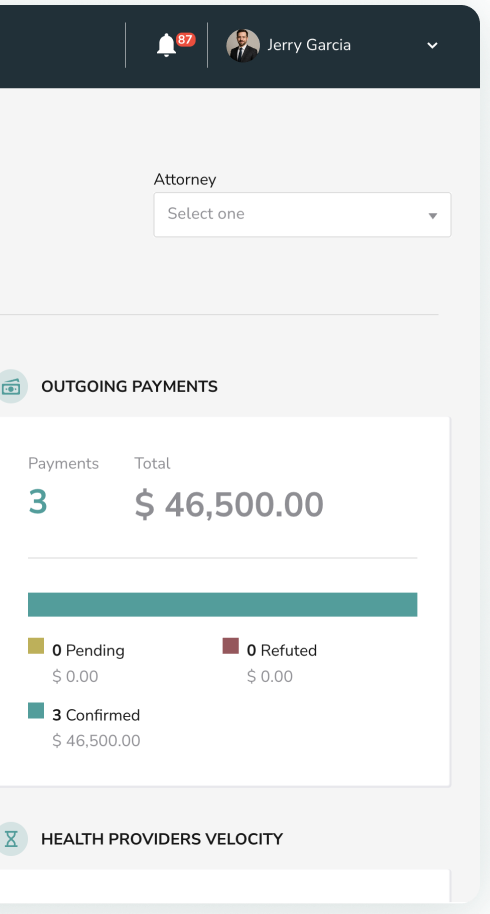The image size is (490, 914).
Task: Click the Health Providers Velocity hourglass icon
Action: point(11,839)
